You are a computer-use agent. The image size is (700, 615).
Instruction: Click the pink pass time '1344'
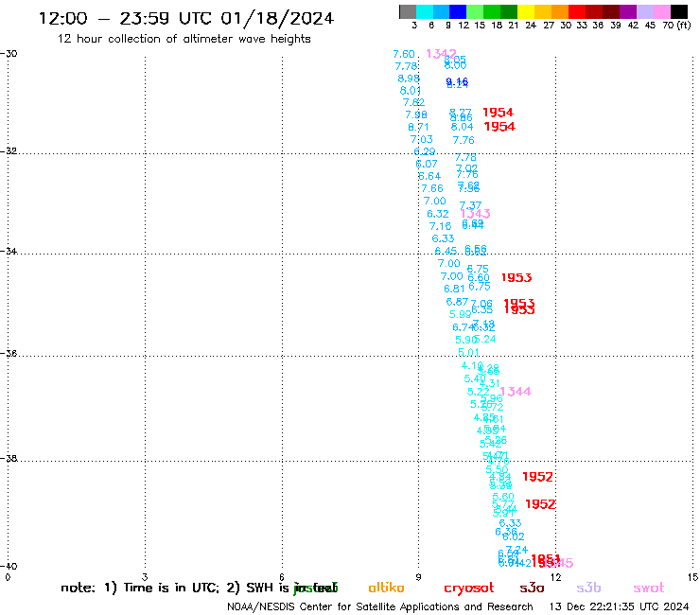pos(516,392)
